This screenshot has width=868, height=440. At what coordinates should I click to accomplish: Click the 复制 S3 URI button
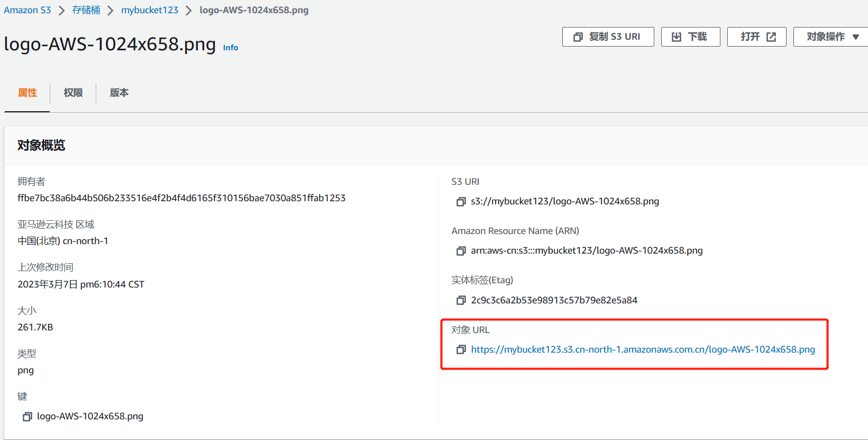[x=608, y=37]
